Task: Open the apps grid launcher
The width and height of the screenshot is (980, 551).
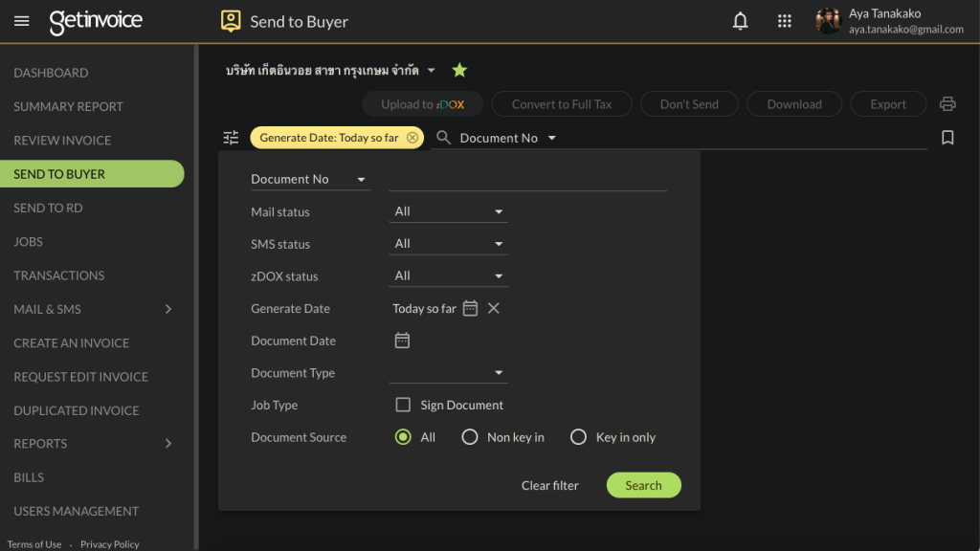Action: pos(785,21)
